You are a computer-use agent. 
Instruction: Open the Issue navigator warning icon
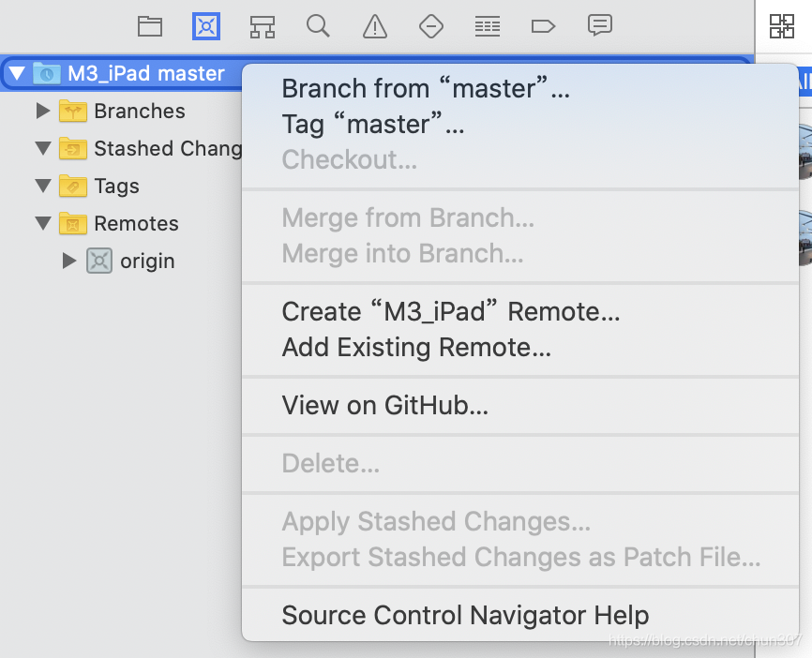click(375, 26)
